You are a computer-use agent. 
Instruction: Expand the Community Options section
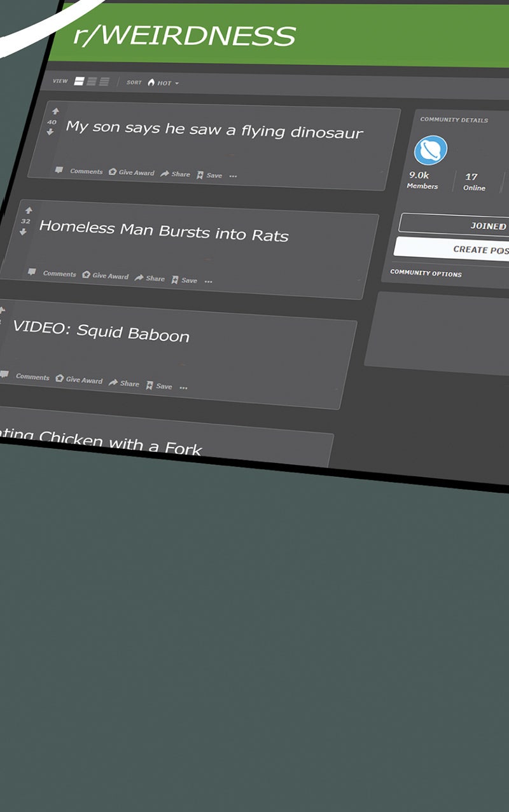[x=426, y=273]
